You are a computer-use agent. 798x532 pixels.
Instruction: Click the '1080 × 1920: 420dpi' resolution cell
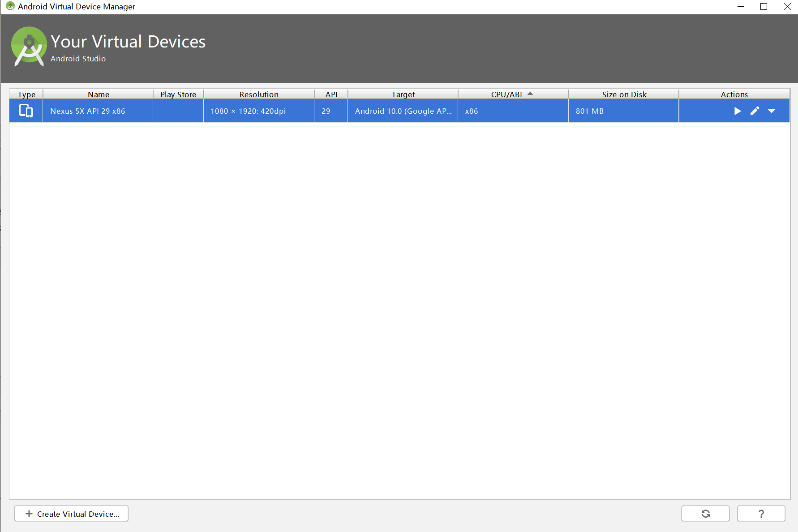tap(259, 111)
